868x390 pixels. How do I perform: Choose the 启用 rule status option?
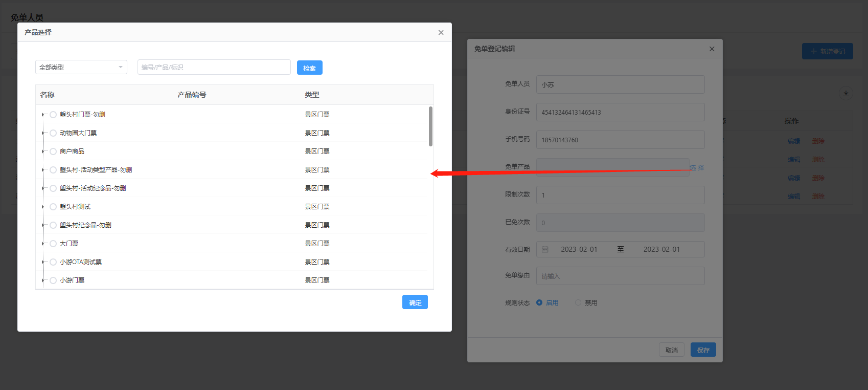(x=539, y=303)
